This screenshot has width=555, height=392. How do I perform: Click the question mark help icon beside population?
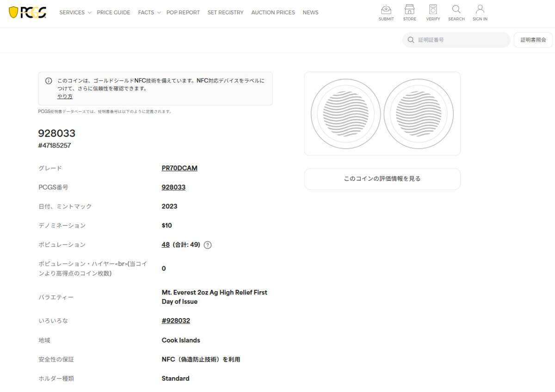[x=208, y=245]
